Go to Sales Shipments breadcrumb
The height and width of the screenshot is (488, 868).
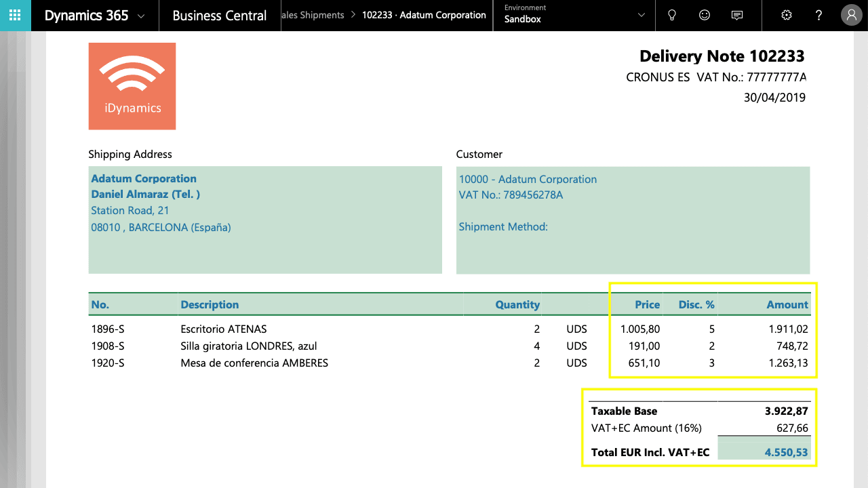[313, 15]
